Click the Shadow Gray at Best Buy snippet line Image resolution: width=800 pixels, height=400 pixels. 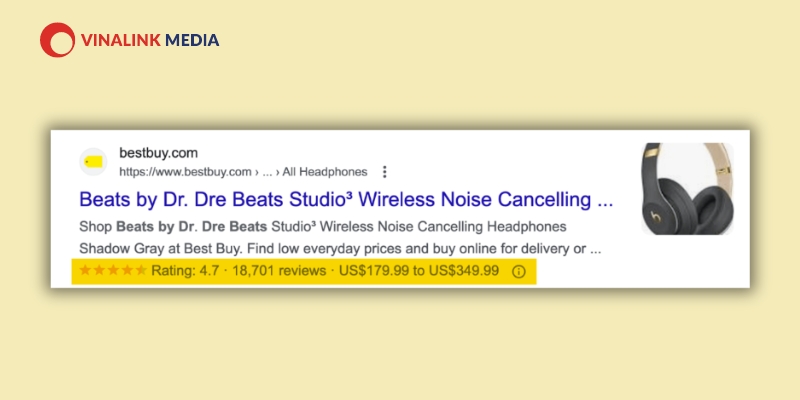point(340,249)
